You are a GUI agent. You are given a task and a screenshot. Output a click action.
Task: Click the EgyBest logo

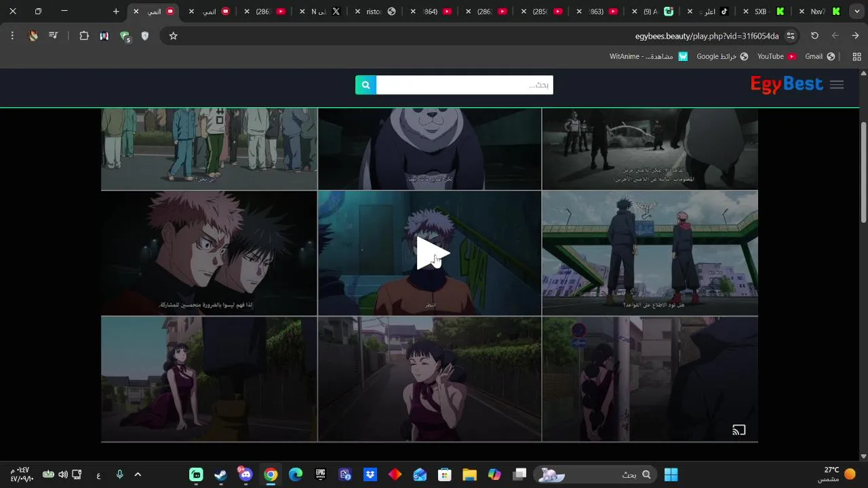click(787, 85)
